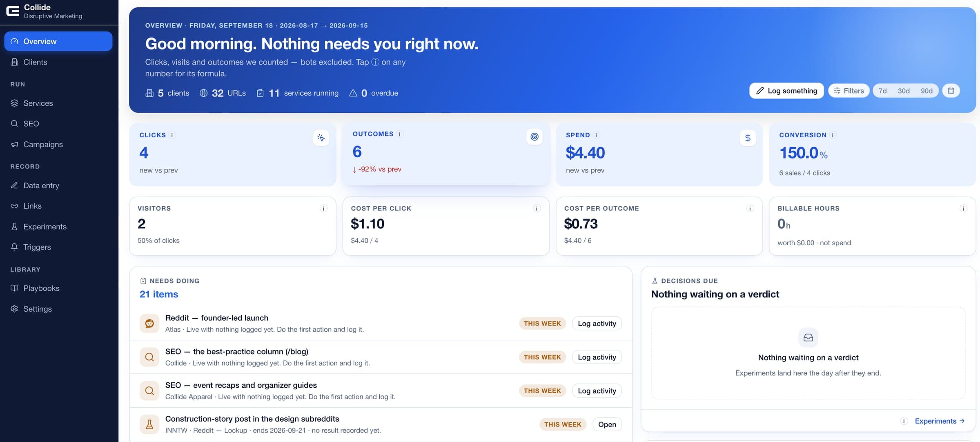
Task: Click the calendar date-range icon
Action: click(x=951, y=91)
